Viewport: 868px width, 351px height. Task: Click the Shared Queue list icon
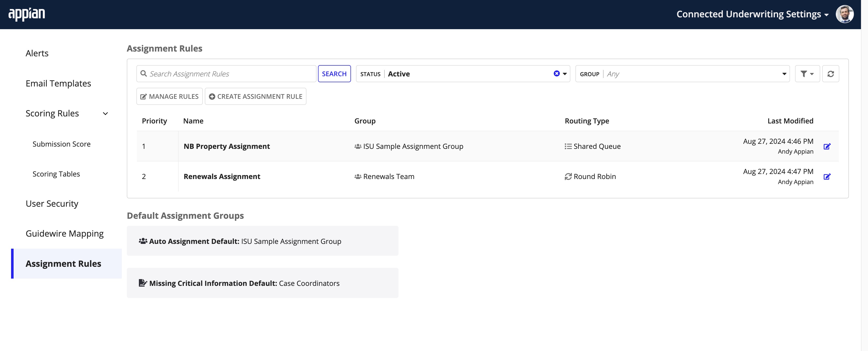[x=568, y=146]
